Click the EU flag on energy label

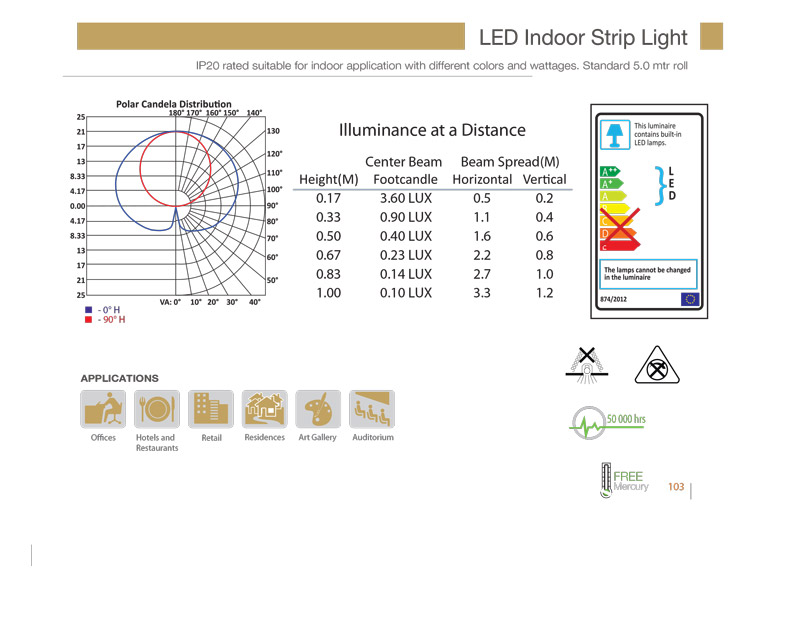[689, 299]
